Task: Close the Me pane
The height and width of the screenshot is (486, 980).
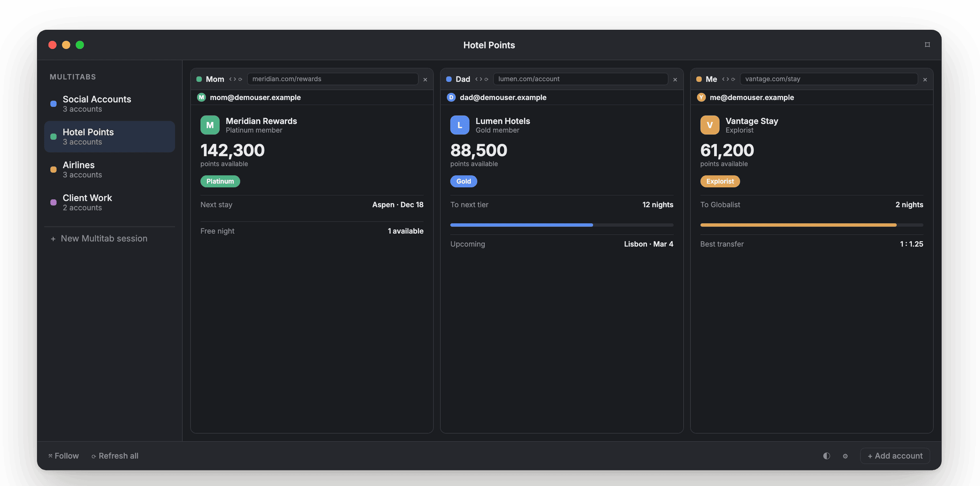Action: (925, 80)
